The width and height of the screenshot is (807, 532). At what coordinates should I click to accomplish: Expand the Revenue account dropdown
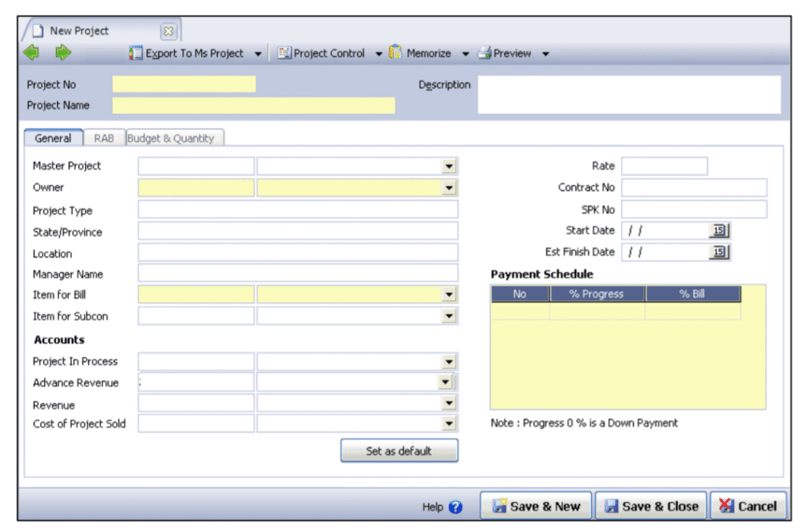(x=449, y=402)
